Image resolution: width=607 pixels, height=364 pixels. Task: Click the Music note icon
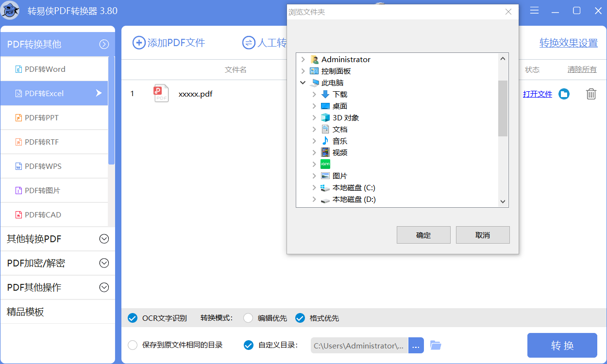325,141
